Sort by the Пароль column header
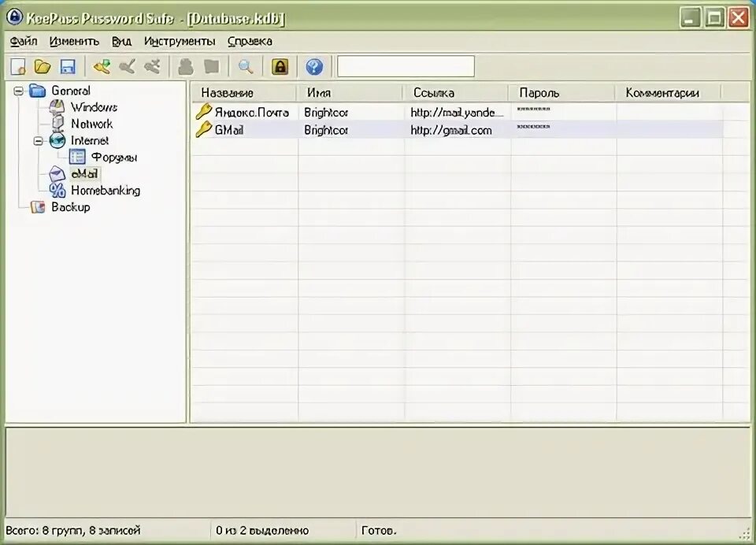The height and width of the screenshot is (545, 756). (561, 93)
